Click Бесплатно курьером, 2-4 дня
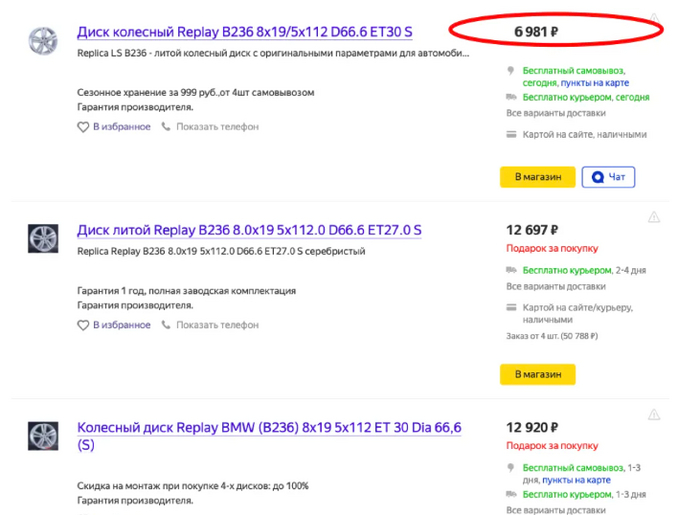 584,270
